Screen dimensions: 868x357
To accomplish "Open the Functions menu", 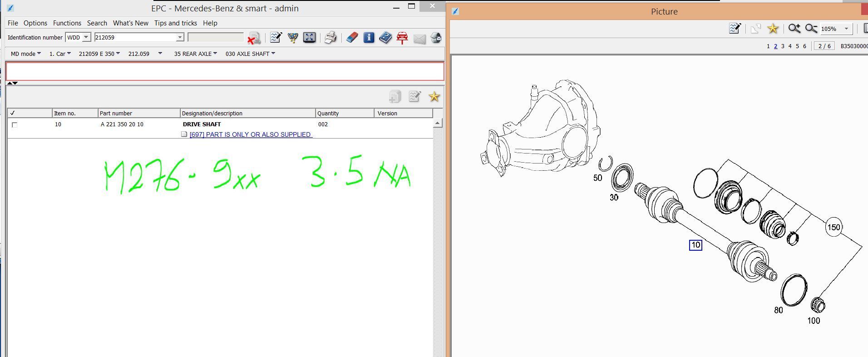I will coord(67,23).
